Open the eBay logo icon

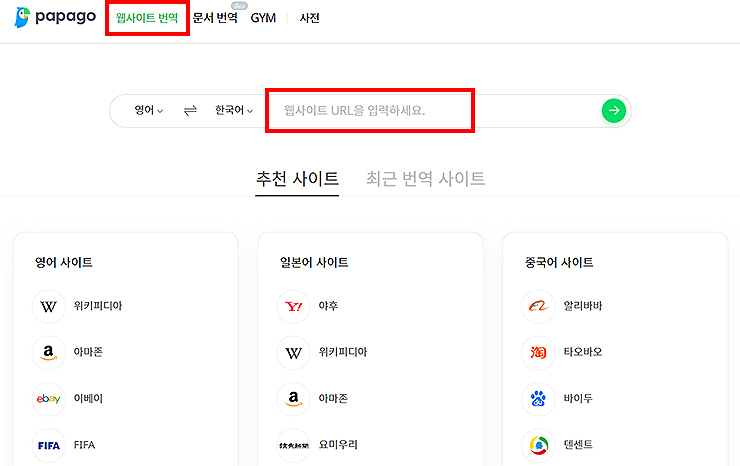(x=49, y=399)
